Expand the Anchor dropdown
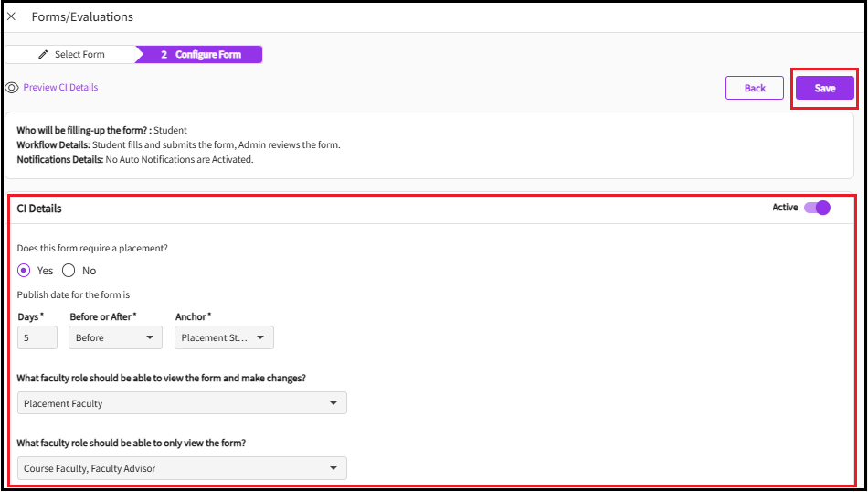Screen dimensions: 868x492 (x=223, y=337)
